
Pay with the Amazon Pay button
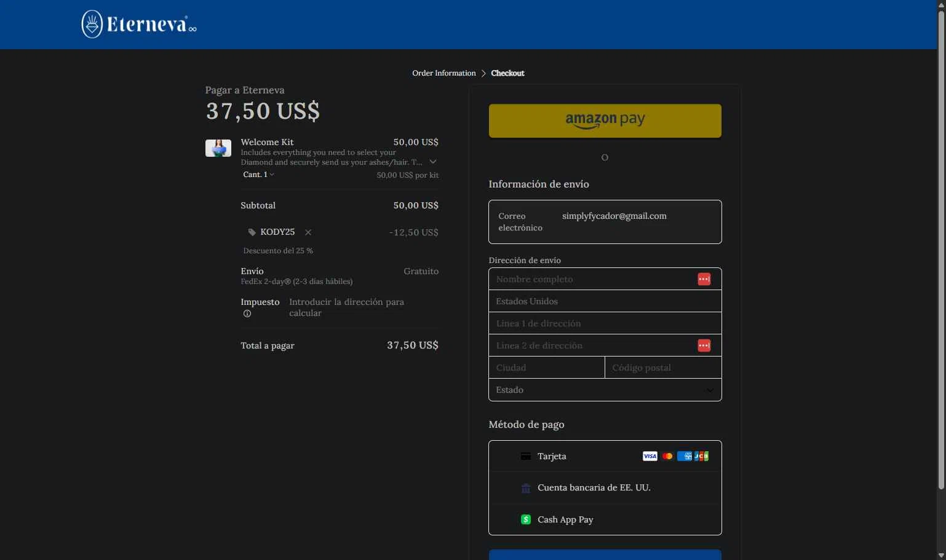point(605,120)
